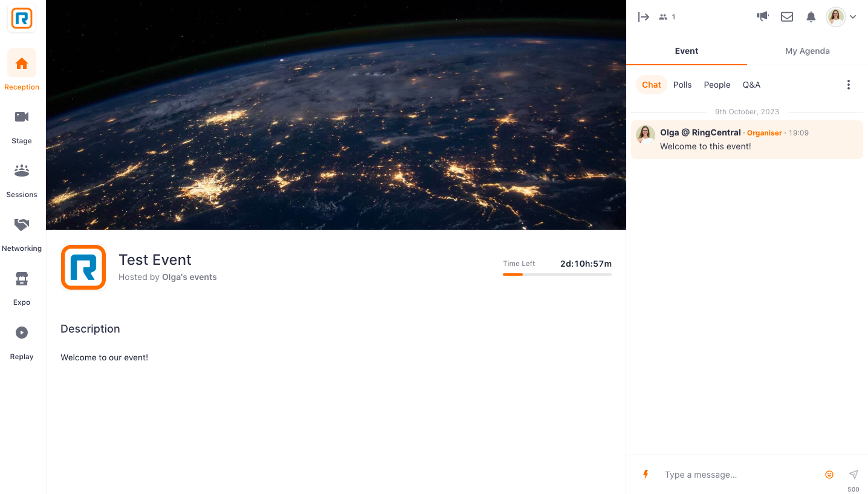The height and width of the screenshot is (494, 868).
Task: Click the 9th October, 2023 date label
Action: pyautogui.click(x=747, y=112)
